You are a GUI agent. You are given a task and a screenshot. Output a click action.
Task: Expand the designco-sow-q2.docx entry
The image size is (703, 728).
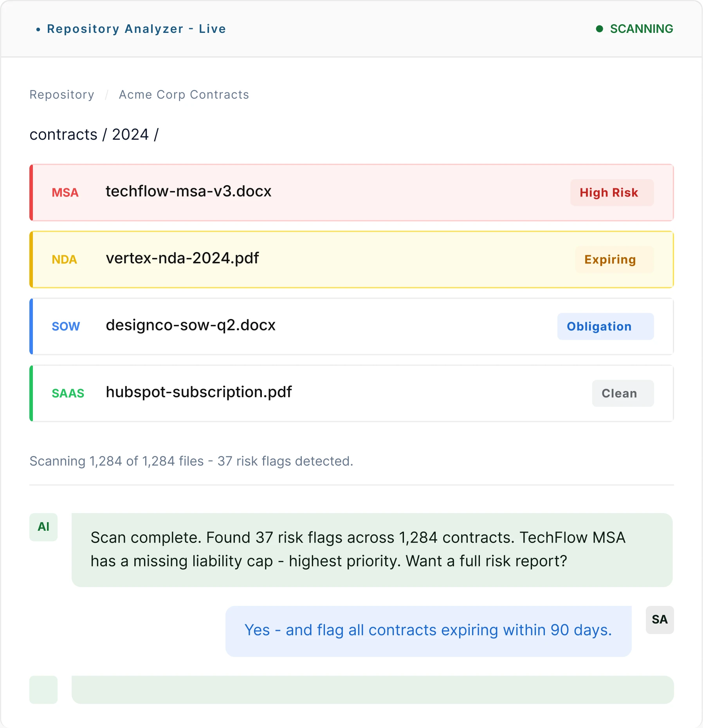(274, 326)
